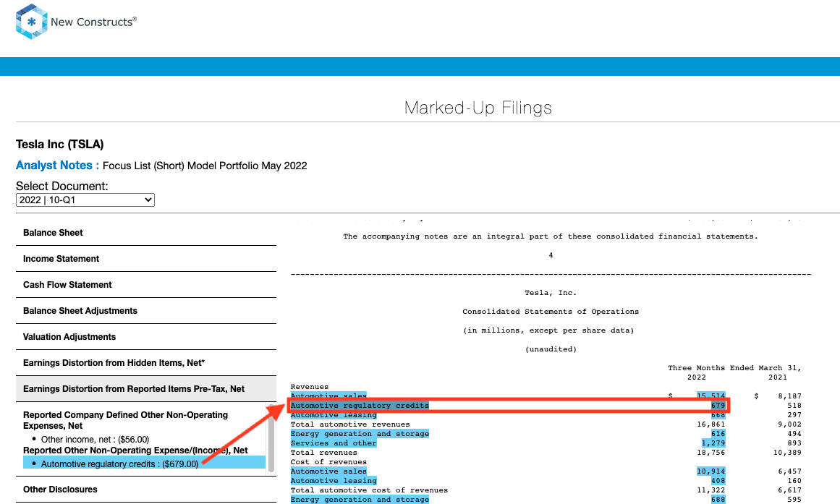Collapse Earnings Distortion from Reported Items Pre-Tax
The height and width of the screenshot is (504, 840).
click(146, 389)
